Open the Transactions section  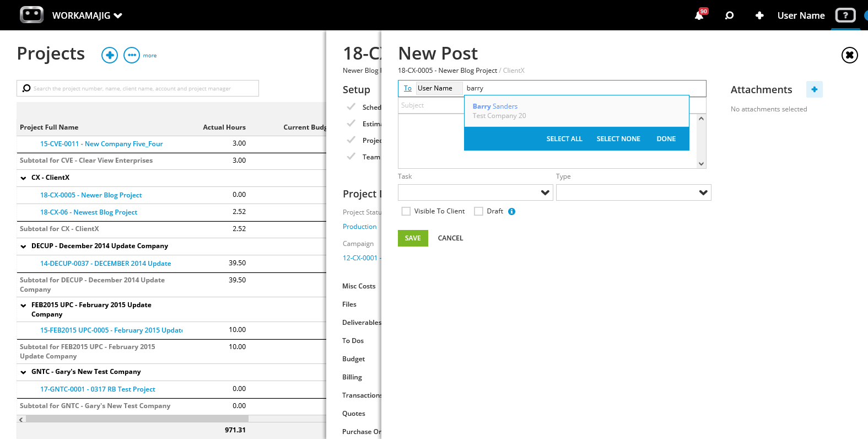[362, 395]
